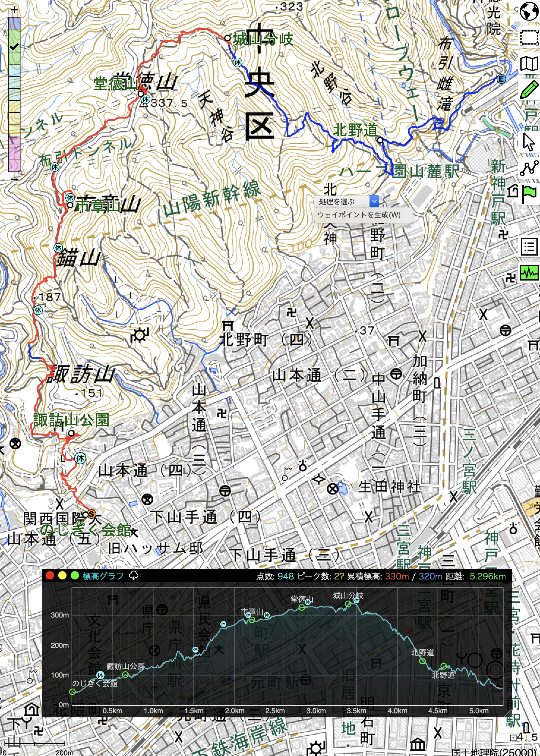540x756 pixels.
Task: Select the dashed rectangle selection tool
Action: tap(529, 37)
